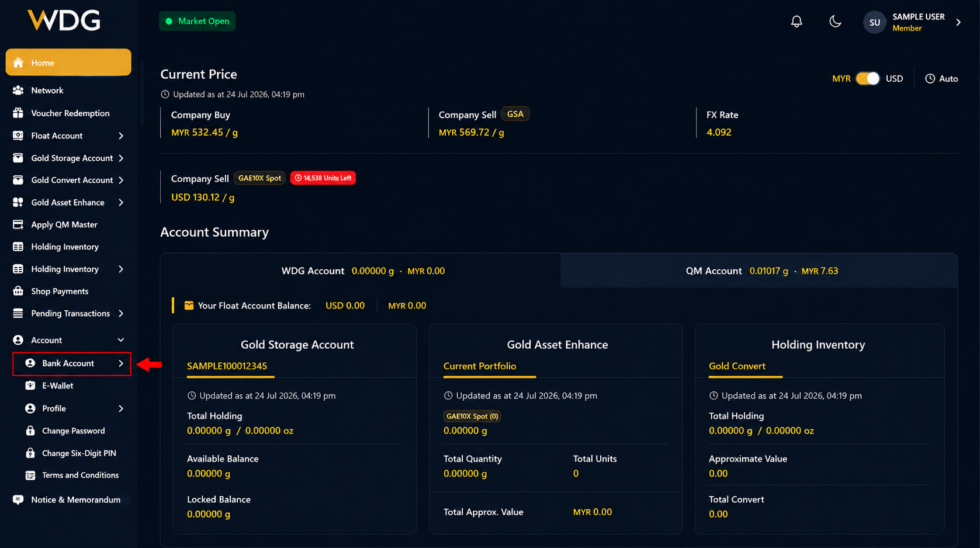
Task: Click the Shop Payments bag icon
Action: pos(18,291)
